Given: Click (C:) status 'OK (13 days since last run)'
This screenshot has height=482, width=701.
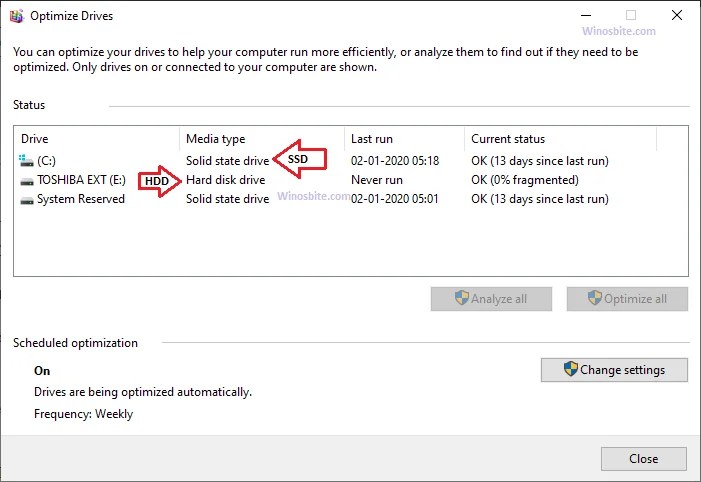Looking at the screenshot, I should [540, 161].
